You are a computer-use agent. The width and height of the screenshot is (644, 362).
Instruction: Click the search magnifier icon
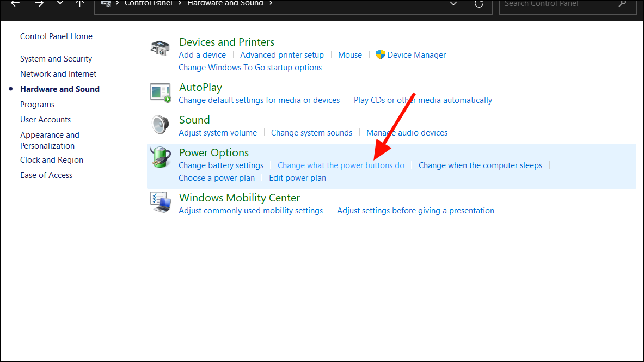622,4
